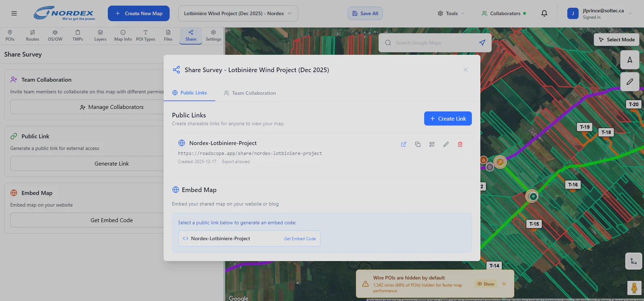Image resolution: width=644 pixels, height=301 pixels.
Task: Open the Share panel
Action: (191, 35)
